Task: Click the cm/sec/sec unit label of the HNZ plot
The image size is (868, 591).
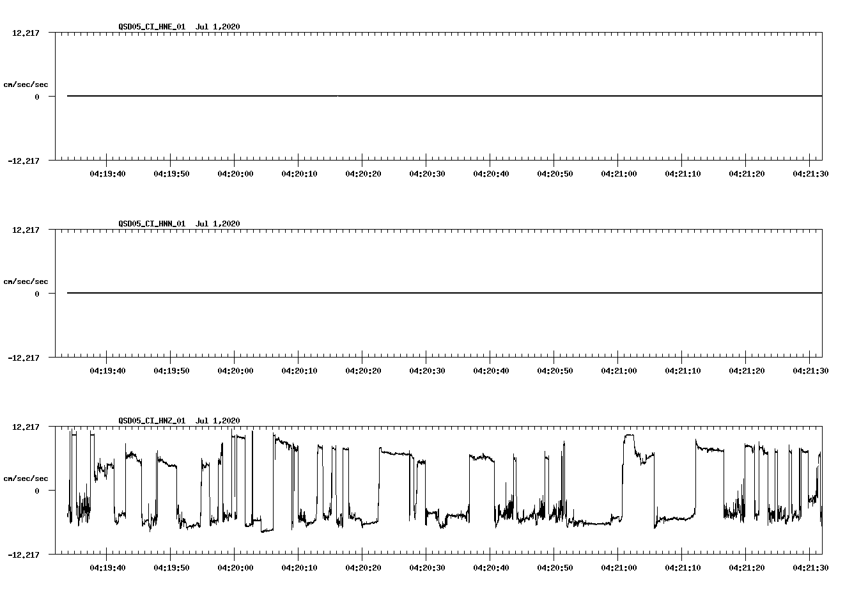Action: 26,478
